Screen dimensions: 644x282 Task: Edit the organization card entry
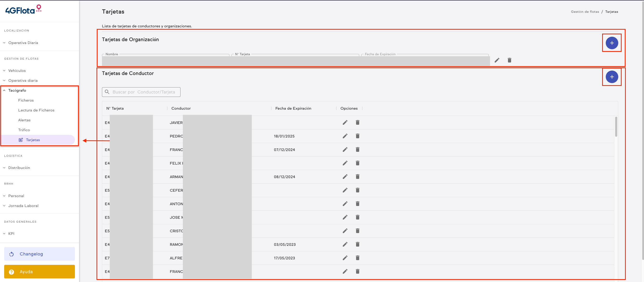(497, 60)
